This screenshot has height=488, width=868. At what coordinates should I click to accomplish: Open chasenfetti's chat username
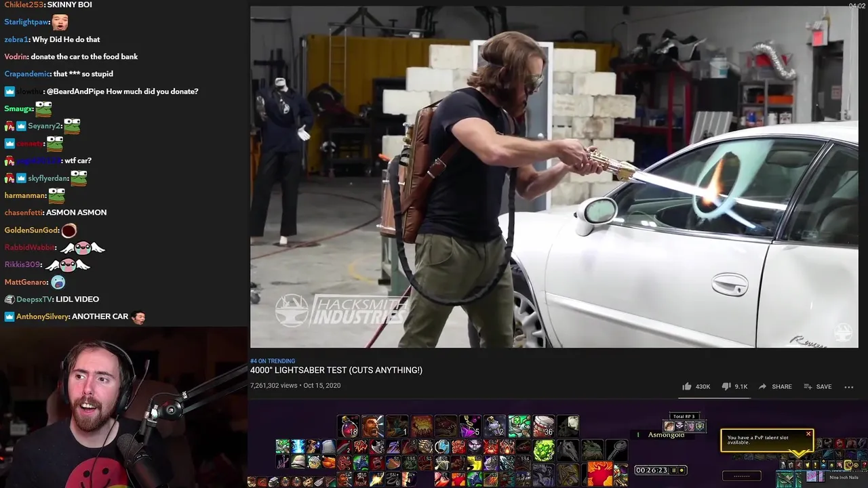22,213
